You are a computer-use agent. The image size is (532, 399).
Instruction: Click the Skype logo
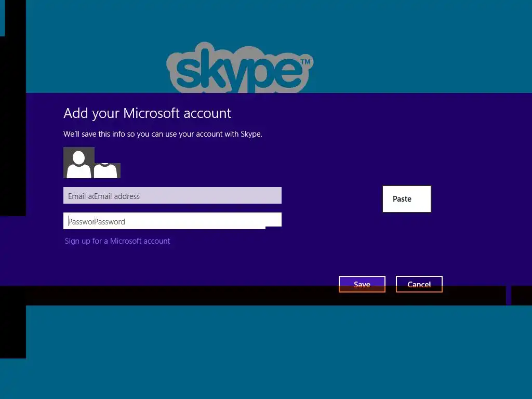coord(240,68)
